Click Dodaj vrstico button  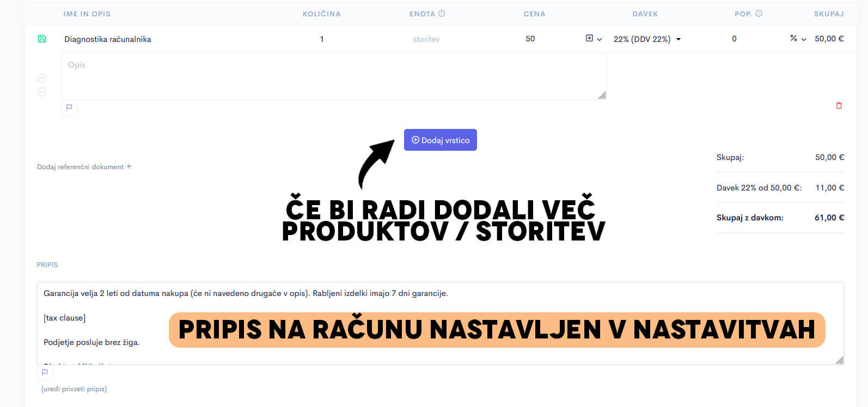[440, 140]
